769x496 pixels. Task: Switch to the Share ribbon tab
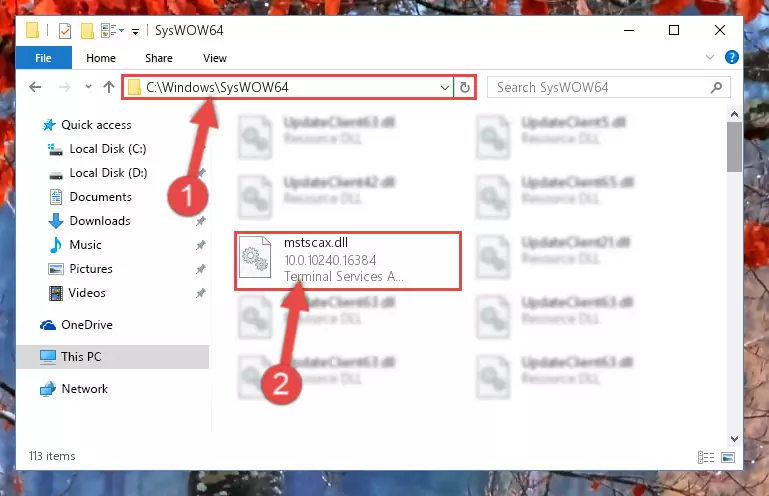[x=159, y=58]
